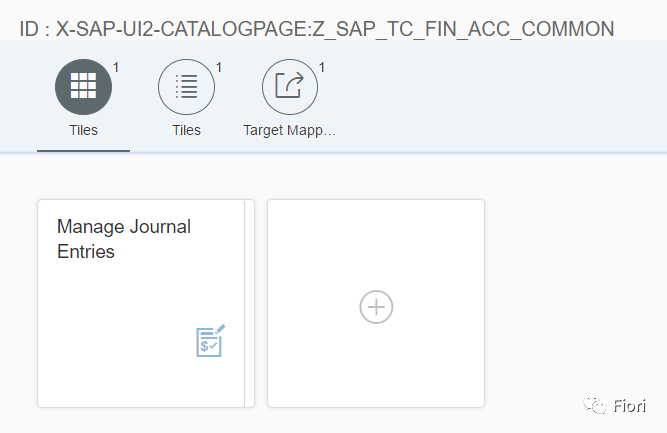The width and height of the screenshot is (667, 433).
Task: Click the catalog page ID header text
Action: (316, 28)
